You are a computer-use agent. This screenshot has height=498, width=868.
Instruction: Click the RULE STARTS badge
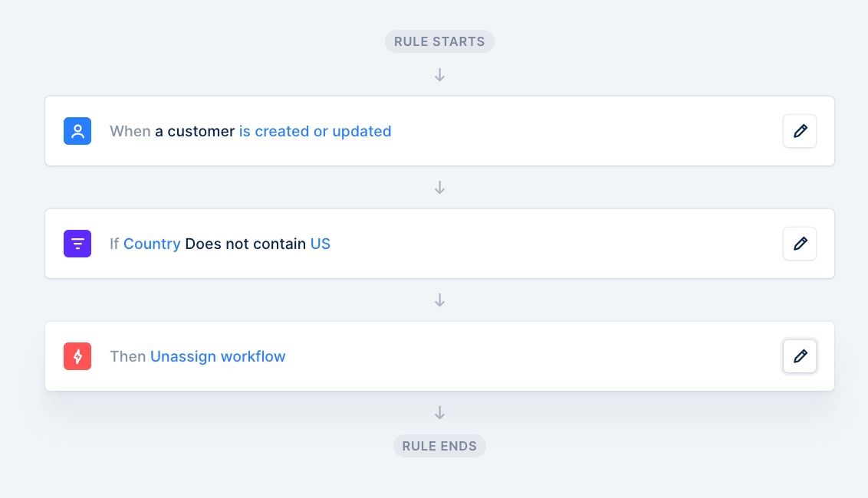pyautogui.click(x=439, y=41)
